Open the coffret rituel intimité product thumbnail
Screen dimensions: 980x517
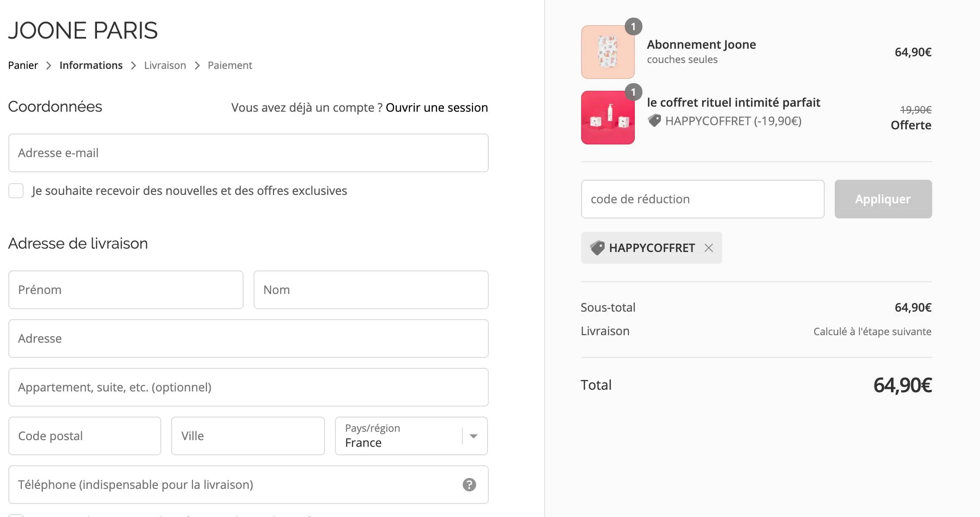pos(608,118)
